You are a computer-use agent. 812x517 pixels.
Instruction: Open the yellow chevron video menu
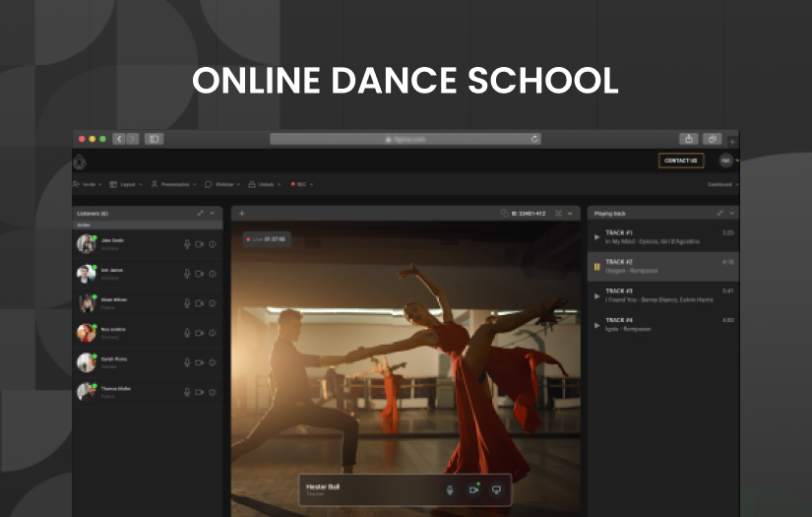coord(570,214)
